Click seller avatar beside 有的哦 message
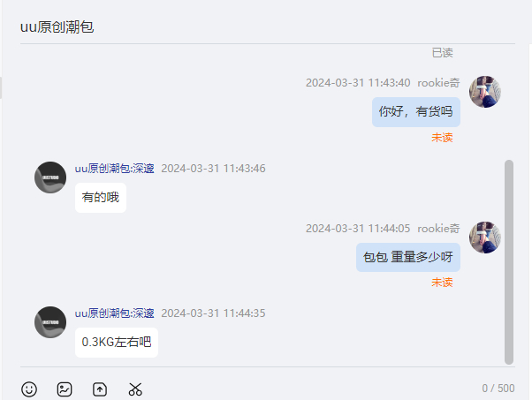The height and width of the screenshot is (400, 532). (x=50, y=177)
